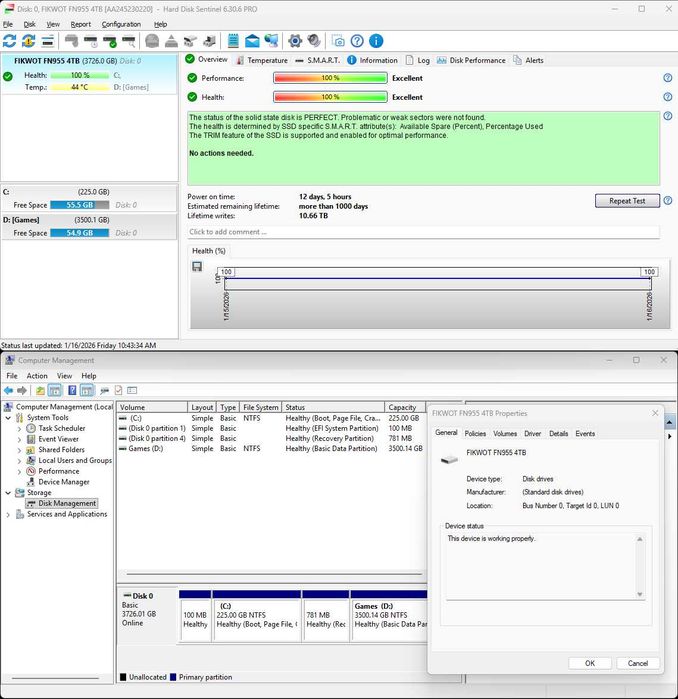Click the Games (D:) partition block in Disk 0
Viewport: 678px width, 699px height.
389,616
